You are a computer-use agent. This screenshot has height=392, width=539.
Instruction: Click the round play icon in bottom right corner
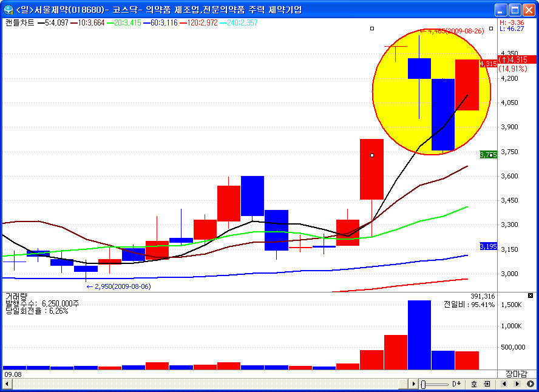coord(531,384)
